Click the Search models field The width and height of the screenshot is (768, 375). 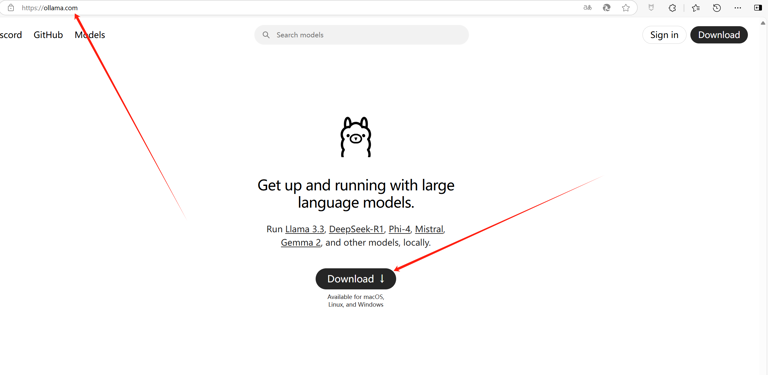click(x=361, y=35)
